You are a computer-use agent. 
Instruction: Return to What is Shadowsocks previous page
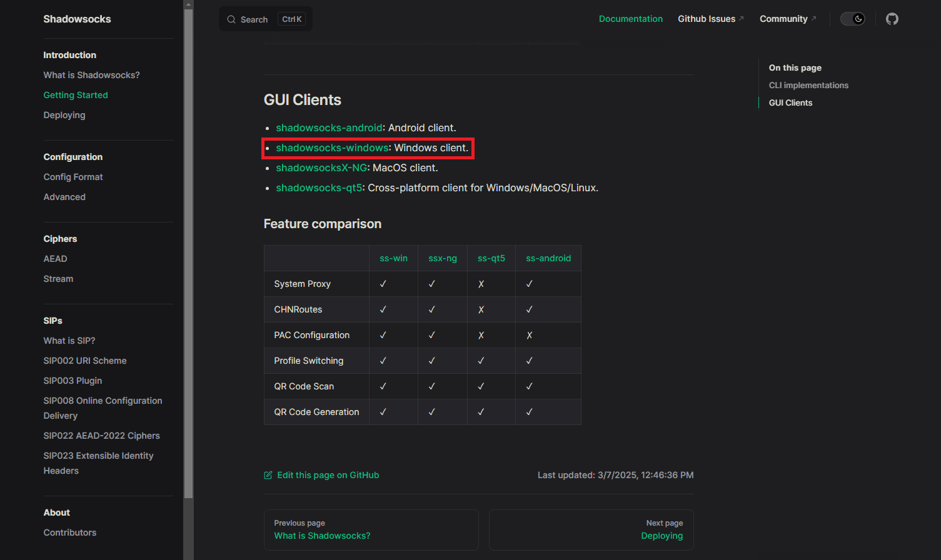321,536
